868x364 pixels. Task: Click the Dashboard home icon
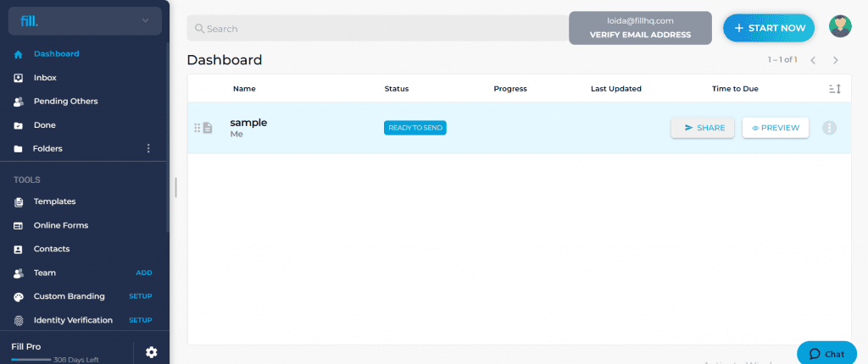pos(19,54)
